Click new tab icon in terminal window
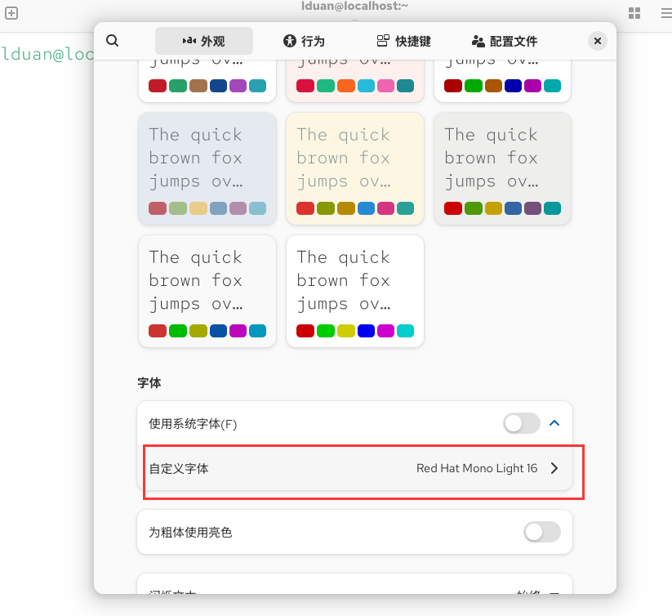The width and height of the screenshot is (672, 616). tap(11, 13)
